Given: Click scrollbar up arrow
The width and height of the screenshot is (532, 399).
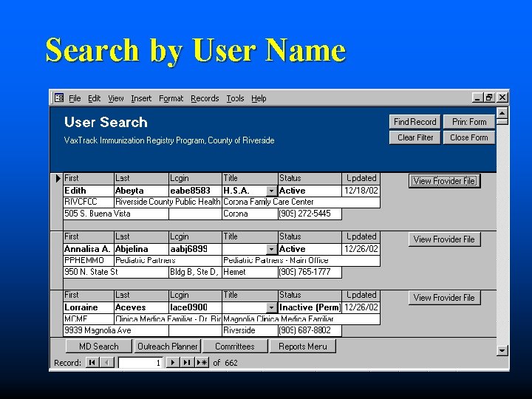Looking at the screenshot, I should click(502, 112).
